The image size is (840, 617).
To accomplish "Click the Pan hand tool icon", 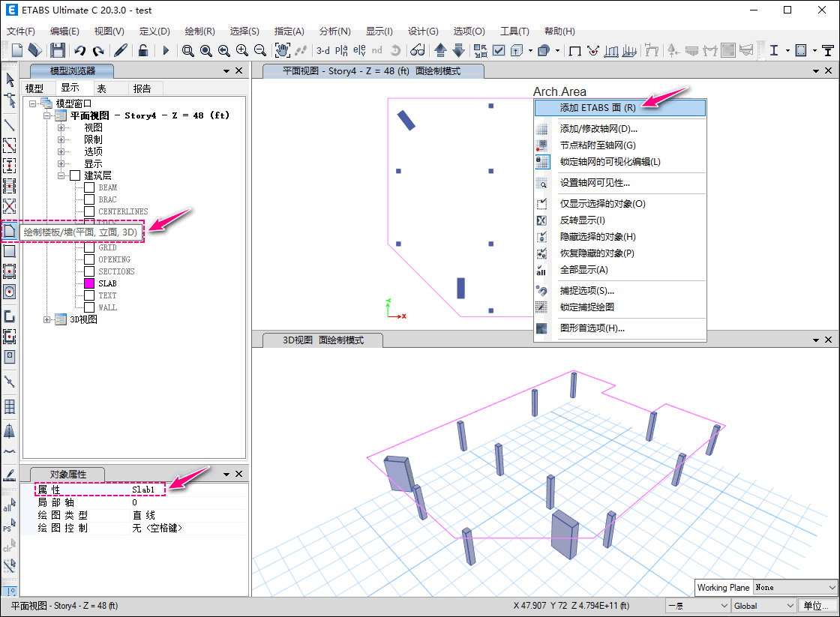I will click(283, 50).
